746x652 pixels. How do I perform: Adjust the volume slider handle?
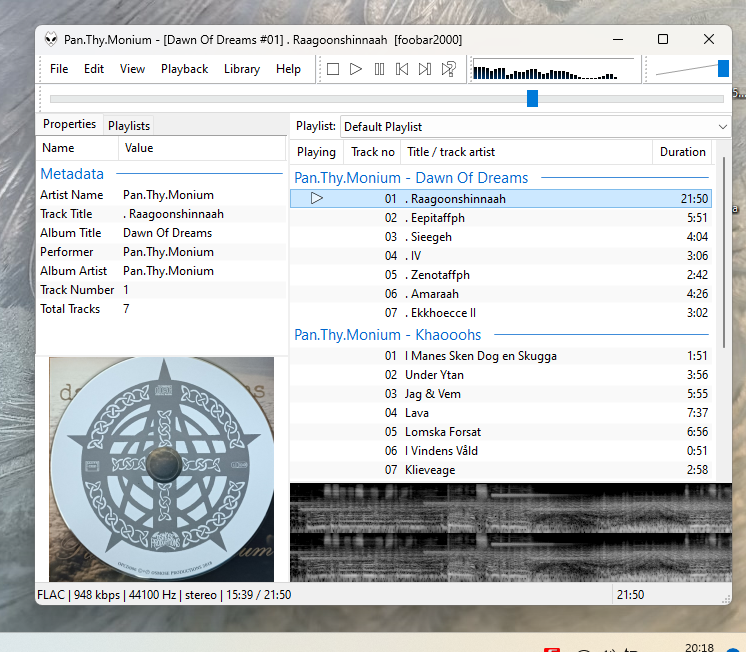723,68
